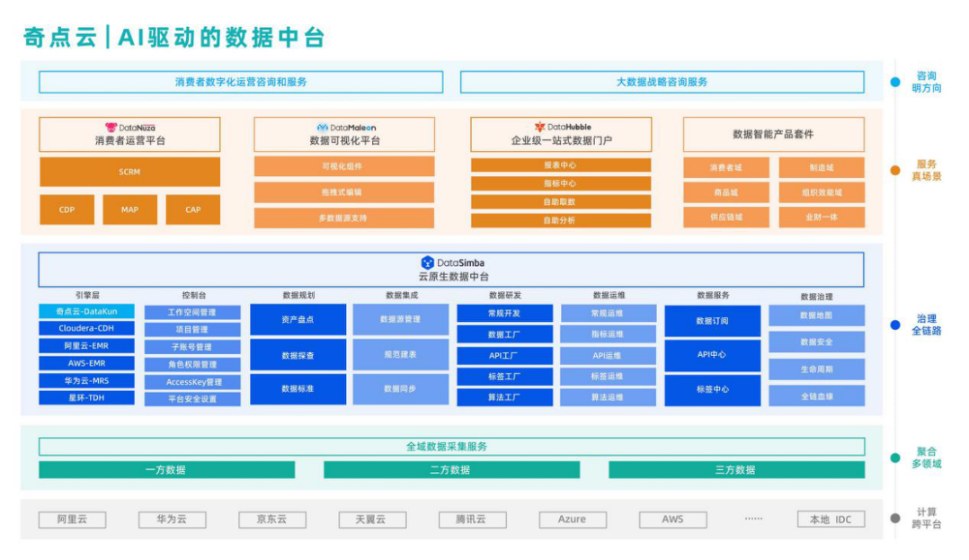Click the DataNuza logo icon
This screenshot has width=969, height=560.
[111, 128]
